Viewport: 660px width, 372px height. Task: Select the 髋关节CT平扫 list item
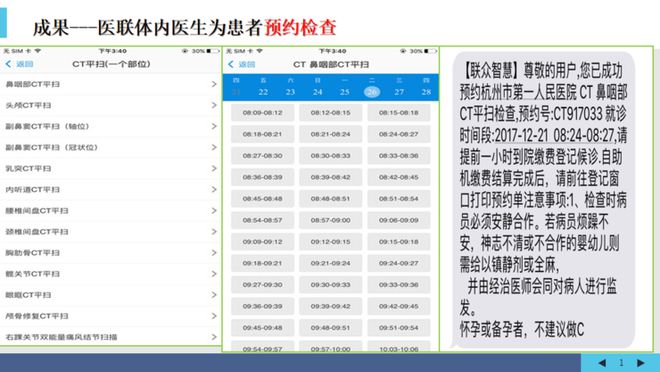coord(111,274)
